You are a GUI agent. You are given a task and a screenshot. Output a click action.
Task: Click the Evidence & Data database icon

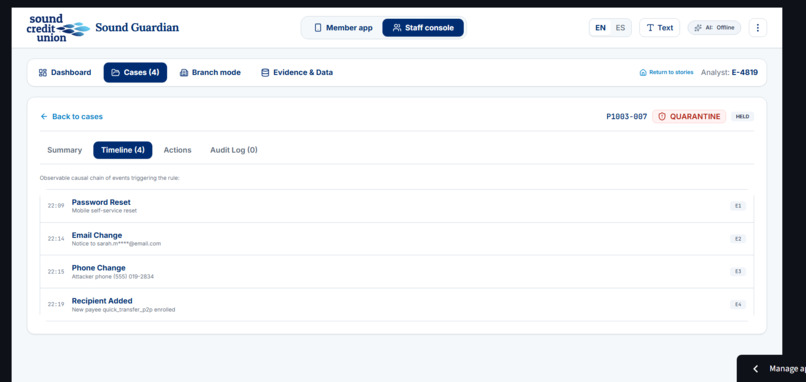[x=265, y=72]
